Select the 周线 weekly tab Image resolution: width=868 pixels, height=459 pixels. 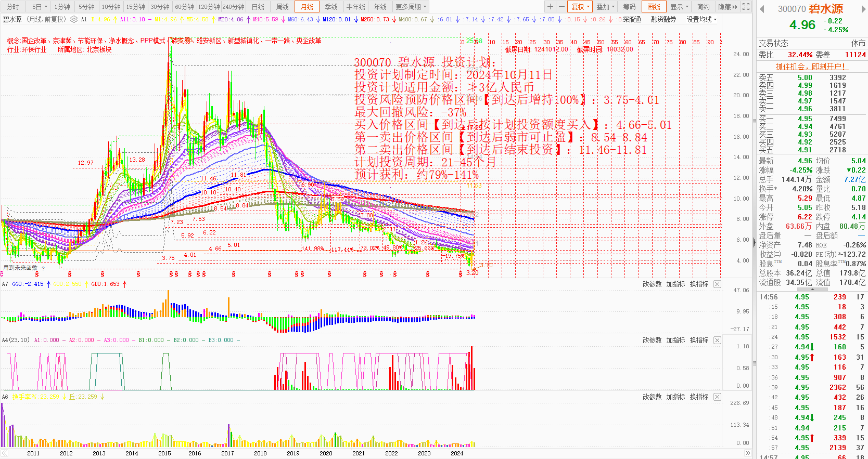283,7
